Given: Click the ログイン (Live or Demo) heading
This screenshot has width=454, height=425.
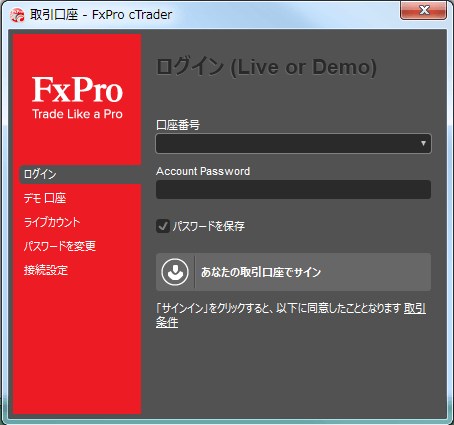Looking at the screenshot, I should [x=266, y=67].
